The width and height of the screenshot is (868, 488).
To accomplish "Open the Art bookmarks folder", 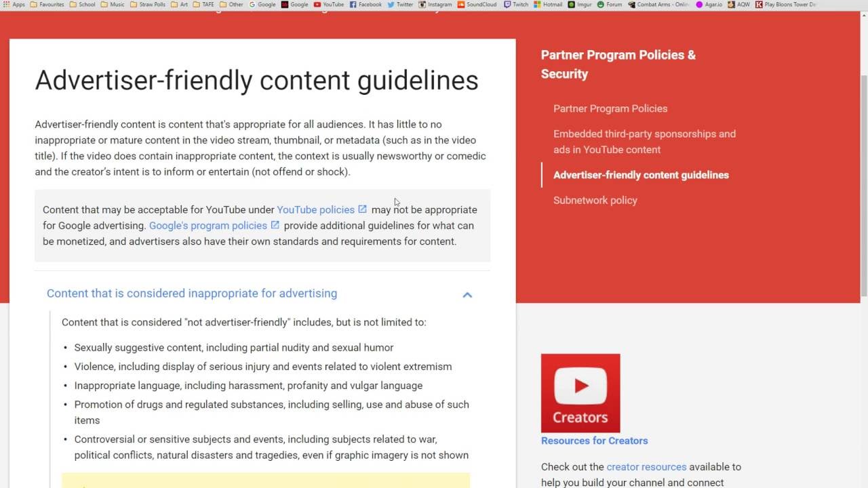I will 179,4.
